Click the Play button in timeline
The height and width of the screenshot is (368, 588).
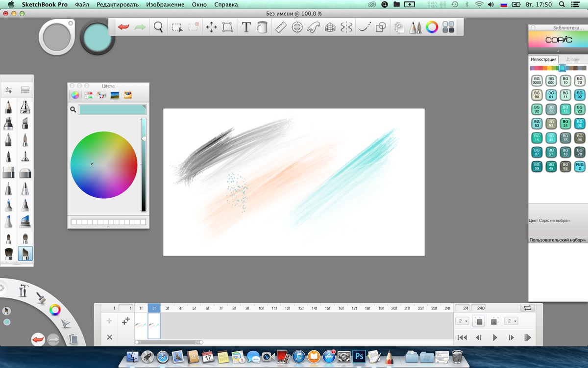tap(495, 338)
